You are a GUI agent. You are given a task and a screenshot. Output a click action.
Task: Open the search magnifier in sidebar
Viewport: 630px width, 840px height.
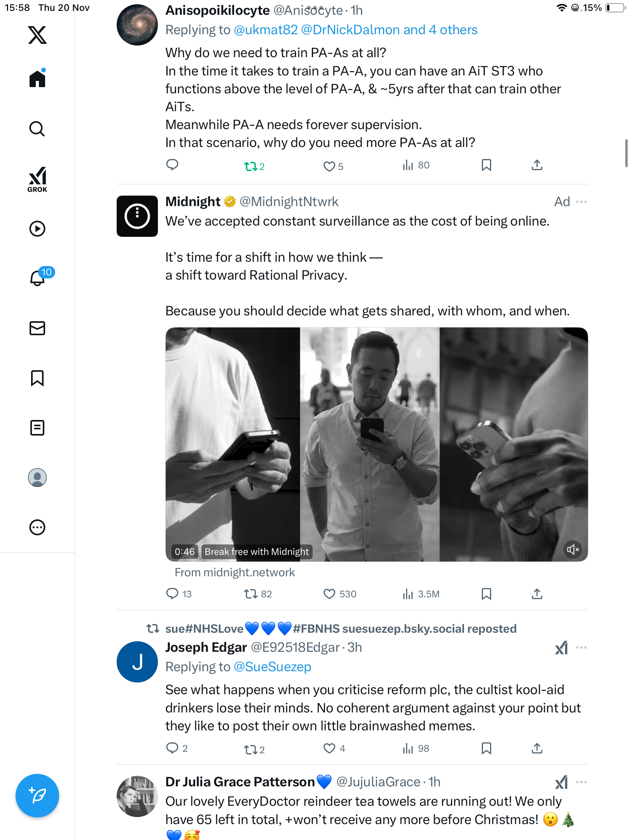pos(37,129)
